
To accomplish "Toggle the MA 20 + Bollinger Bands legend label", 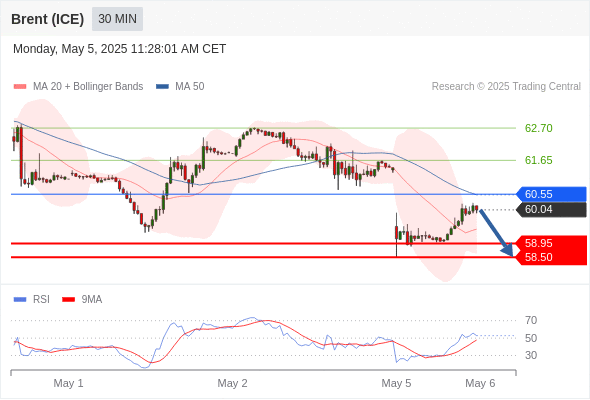I will 88,87.
